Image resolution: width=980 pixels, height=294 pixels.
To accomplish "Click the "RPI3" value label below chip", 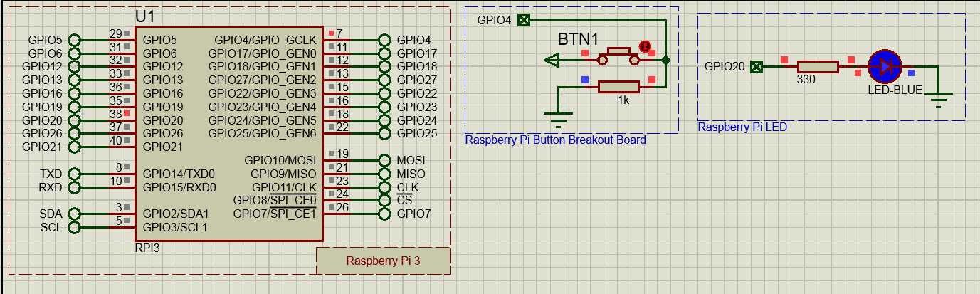I will tap(147, 248).
